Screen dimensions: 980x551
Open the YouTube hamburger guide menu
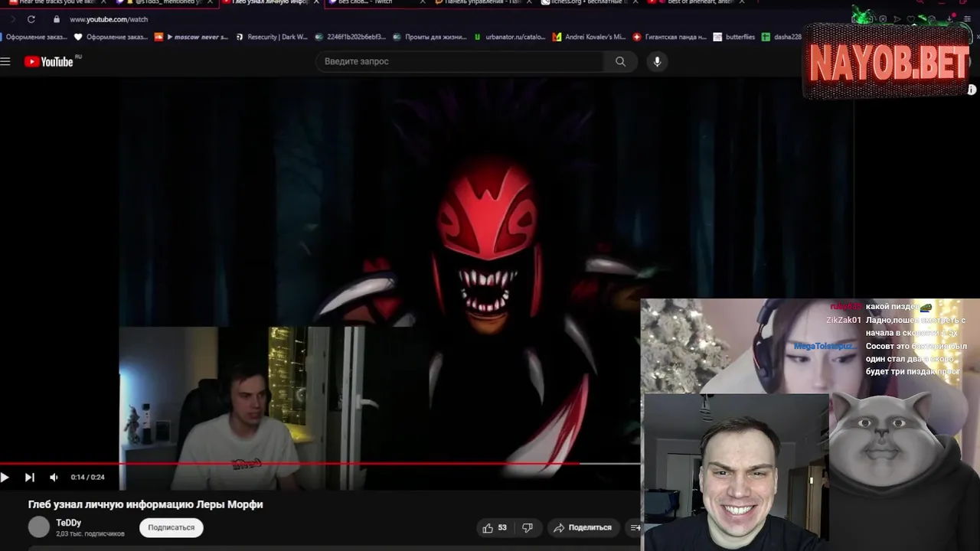(5, 61)
